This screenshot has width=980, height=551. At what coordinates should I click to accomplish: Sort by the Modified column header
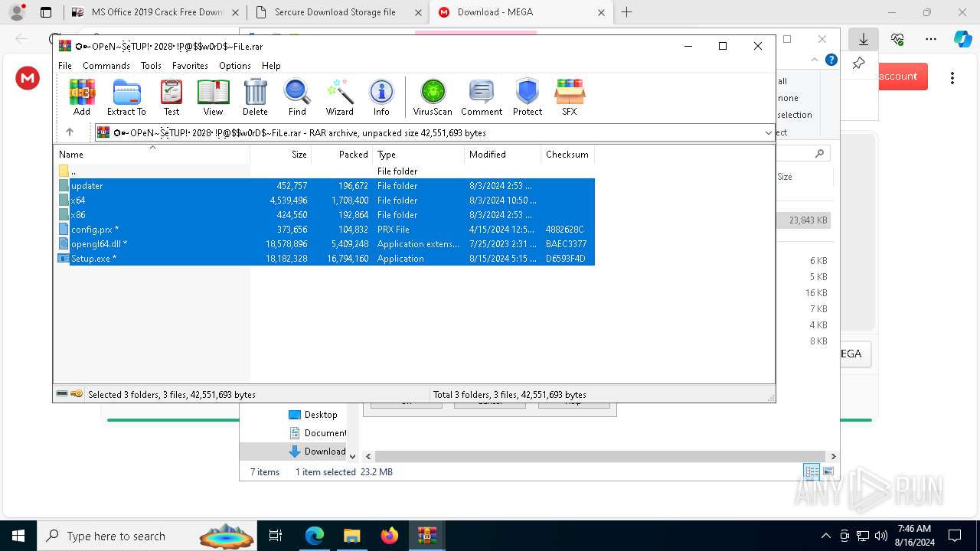click(502, 155)
